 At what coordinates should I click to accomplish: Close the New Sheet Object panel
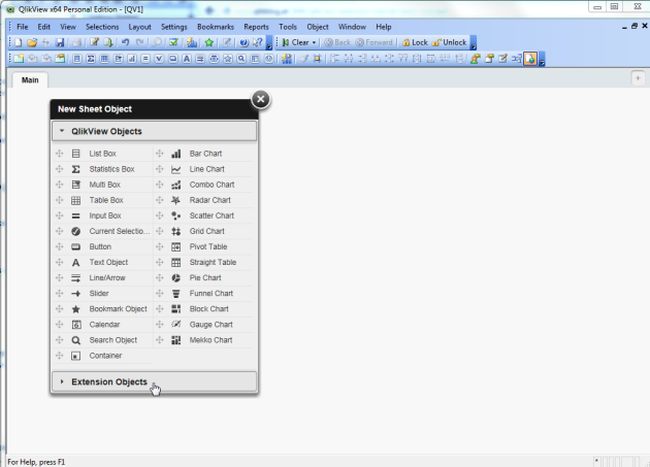pos(261,99)
